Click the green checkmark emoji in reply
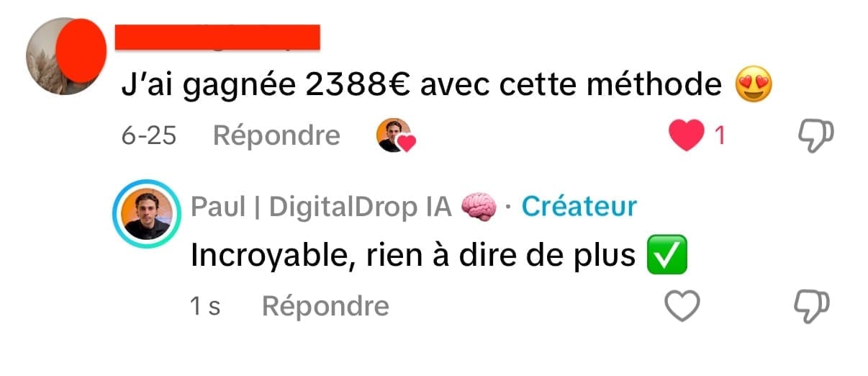This screenshot has width=868, height=376. pyautogui.click(x=667, y=256)
